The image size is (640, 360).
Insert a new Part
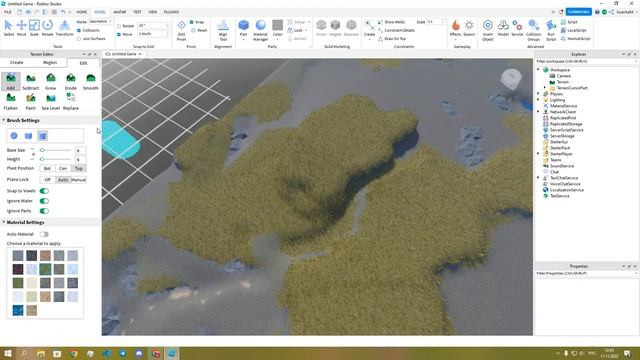[244, 28]
